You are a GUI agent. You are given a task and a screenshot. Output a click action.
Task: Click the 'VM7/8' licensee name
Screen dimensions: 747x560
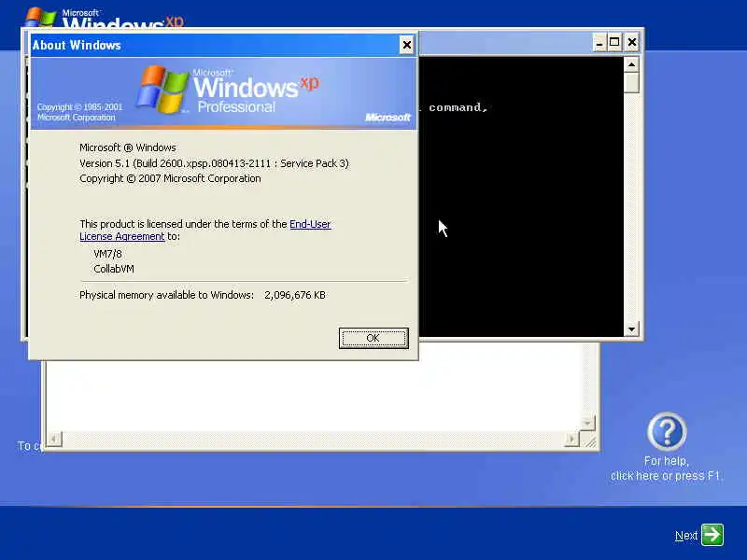coord(107,254)
